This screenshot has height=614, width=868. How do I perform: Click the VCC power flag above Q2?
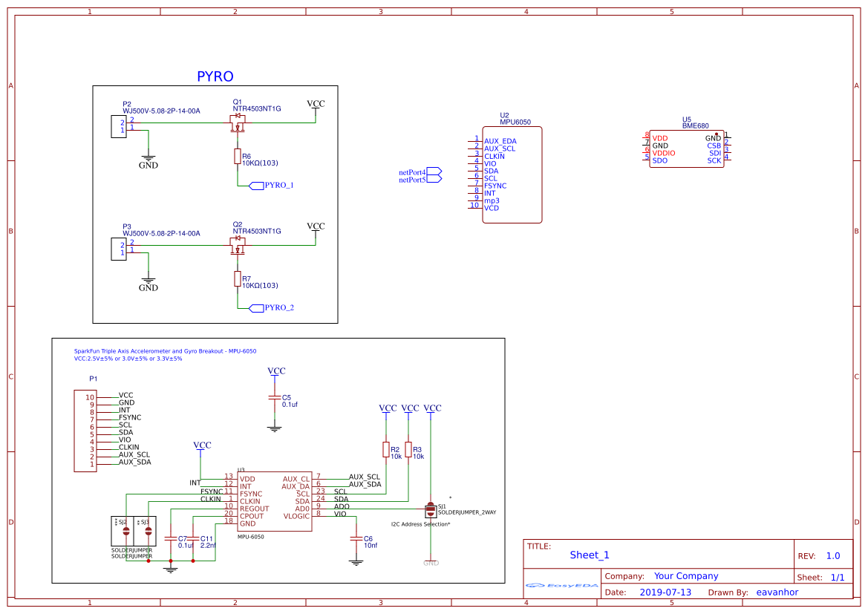point(316,226)
